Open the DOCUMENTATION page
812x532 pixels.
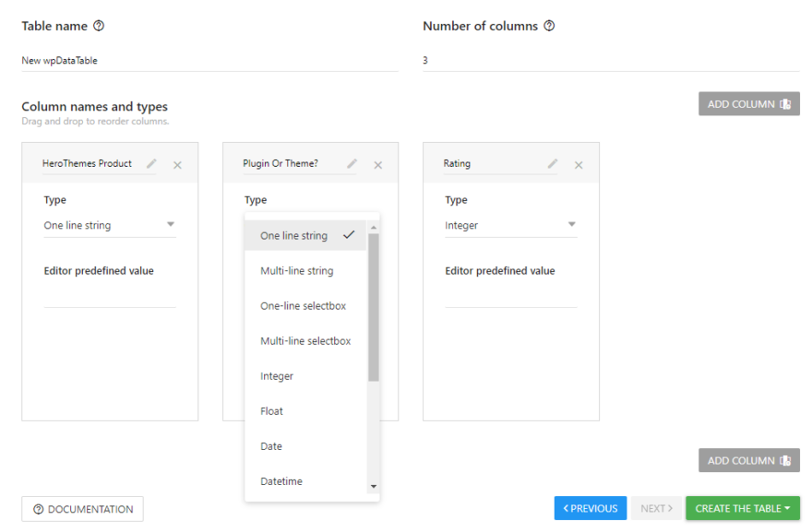click(82, 508)
